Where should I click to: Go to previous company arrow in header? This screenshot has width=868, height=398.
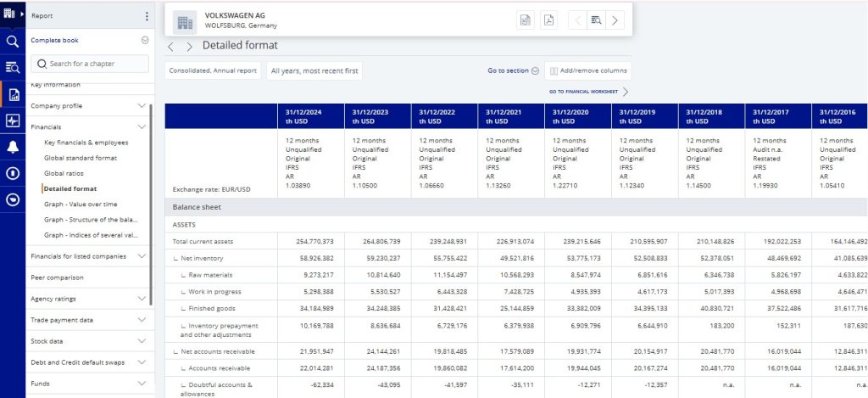click(x=577, y=20)
